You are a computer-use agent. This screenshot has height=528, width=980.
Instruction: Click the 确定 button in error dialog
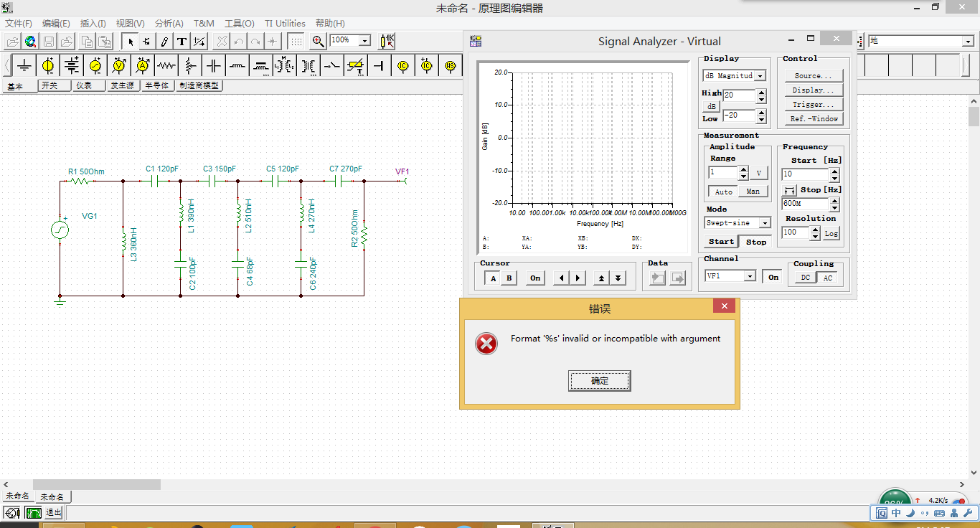[600, 381]
